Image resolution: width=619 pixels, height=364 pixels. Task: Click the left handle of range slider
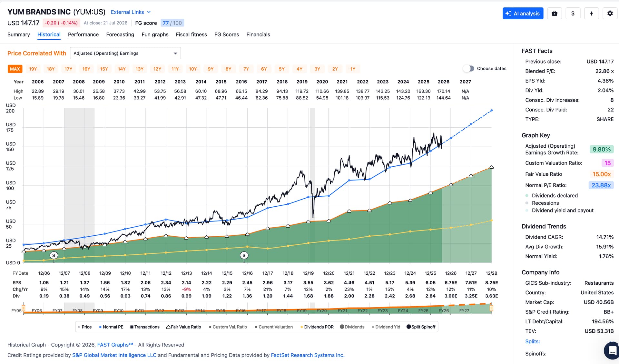tap(24, 308)
